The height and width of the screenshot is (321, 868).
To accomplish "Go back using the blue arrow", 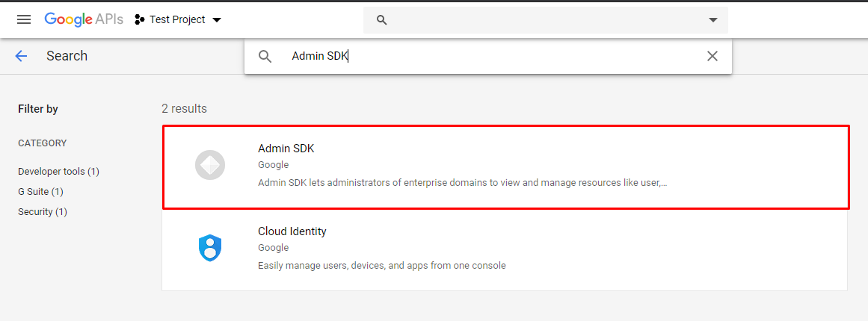I will (21, 56).
